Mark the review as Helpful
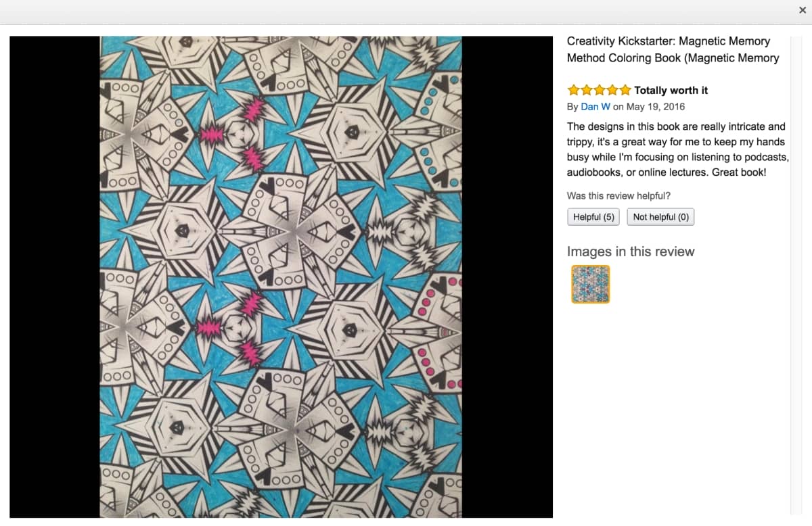 pos(593,216)
